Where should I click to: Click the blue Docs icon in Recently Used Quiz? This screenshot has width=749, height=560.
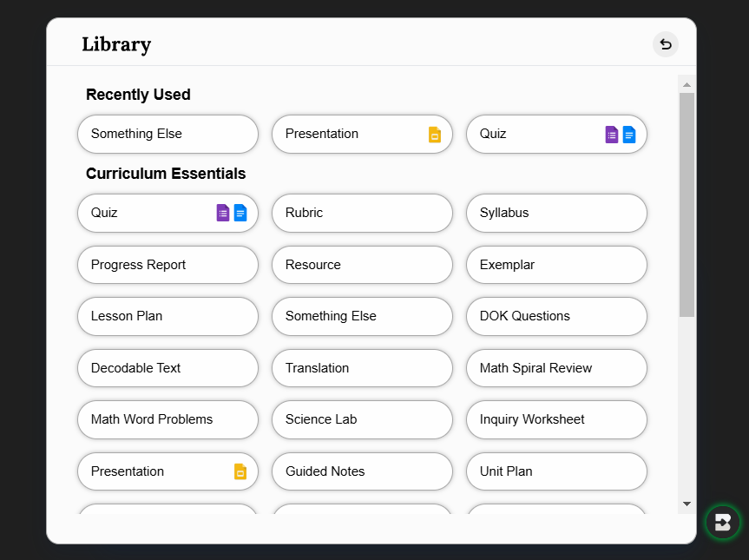pyautogui.click(x=629, y=135)
